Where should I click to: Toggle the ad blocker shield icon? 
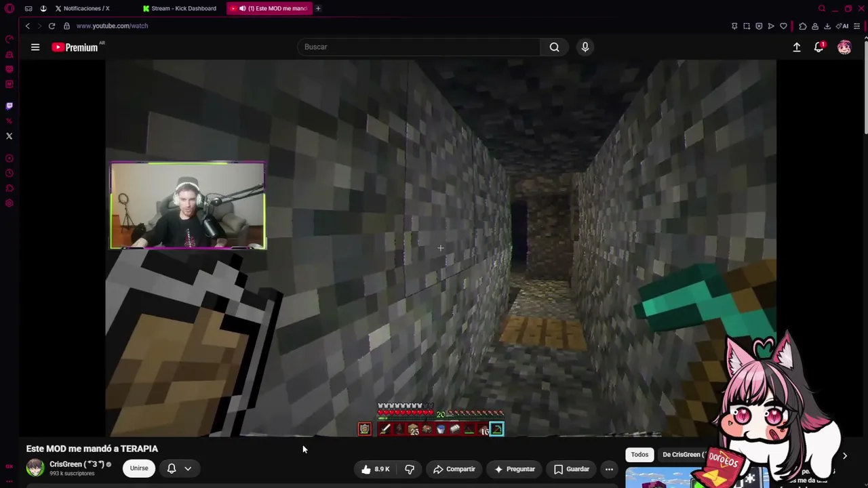point(759,26)
